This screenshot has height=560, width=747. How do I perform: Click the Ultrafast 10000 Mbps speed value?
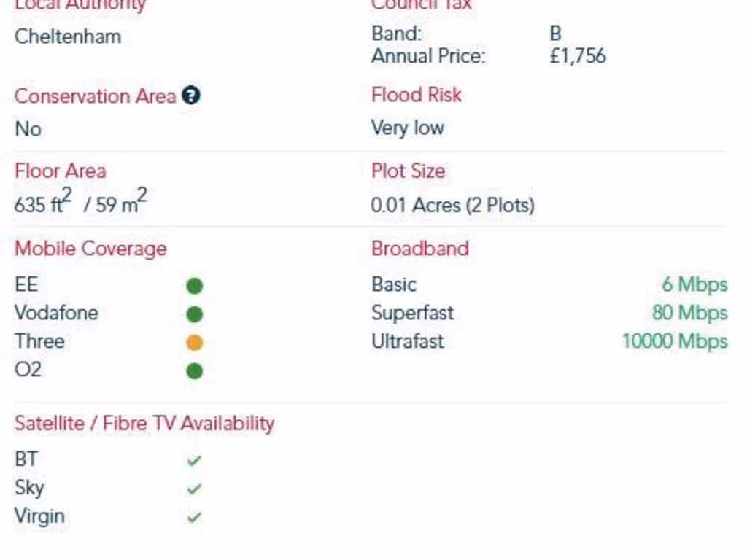click(675, 341)
